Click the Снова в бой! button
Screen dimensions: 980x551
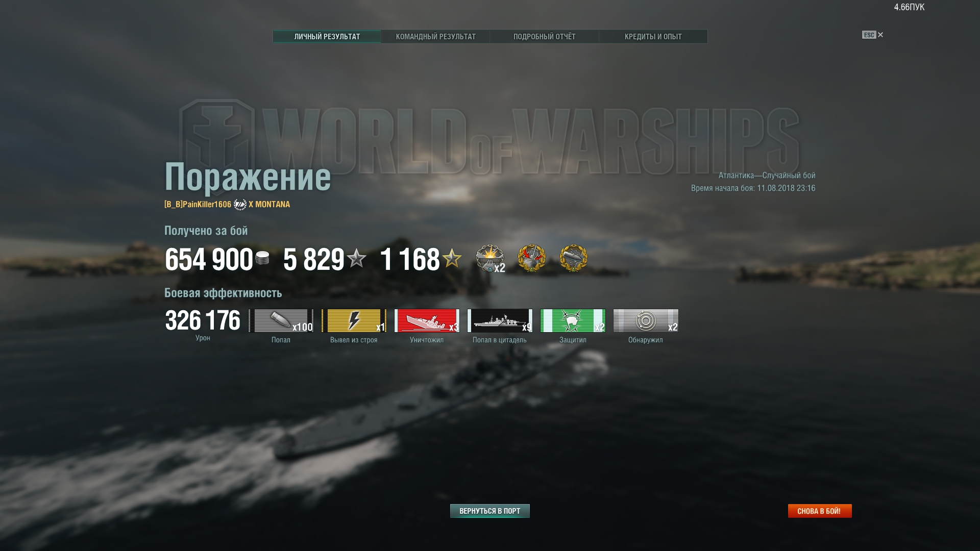click(820, 511)
